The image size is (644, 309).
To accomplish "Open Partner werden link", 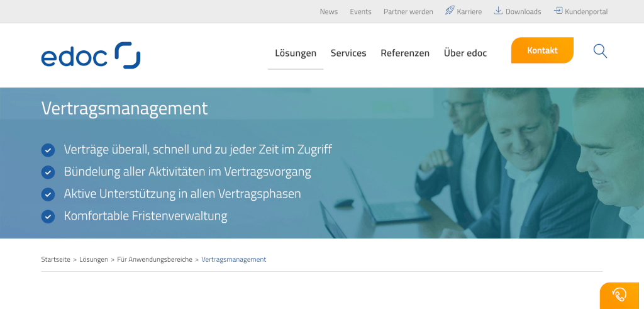I will tap(408, 11).
